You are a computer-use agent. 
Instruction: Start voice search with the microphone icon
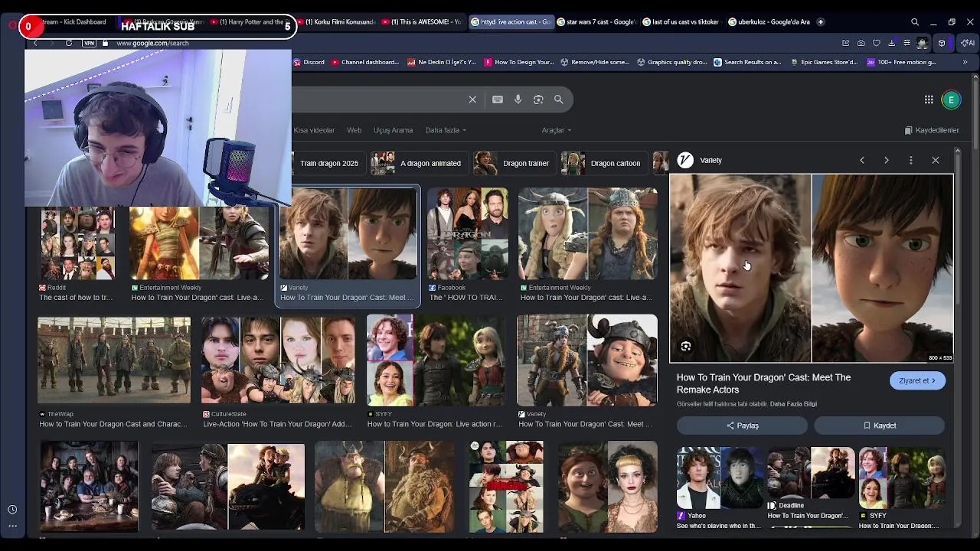coord(518,99)
